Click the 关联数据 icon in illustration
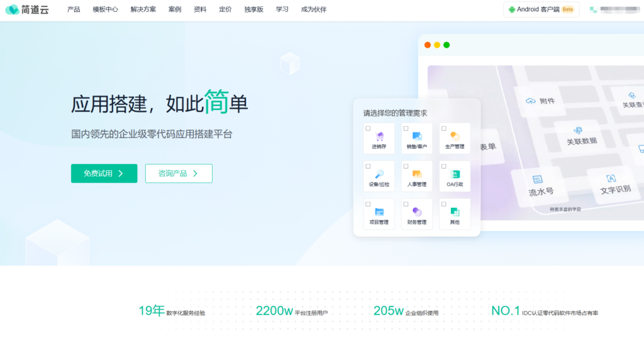 [578, 131]
